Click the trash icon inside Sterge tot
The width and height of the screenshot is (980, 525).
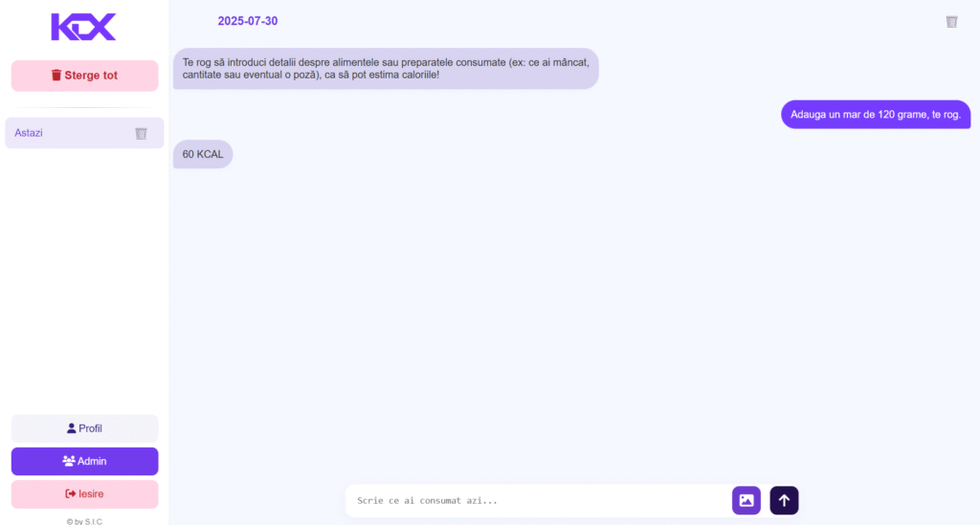[x=56, y=75]
